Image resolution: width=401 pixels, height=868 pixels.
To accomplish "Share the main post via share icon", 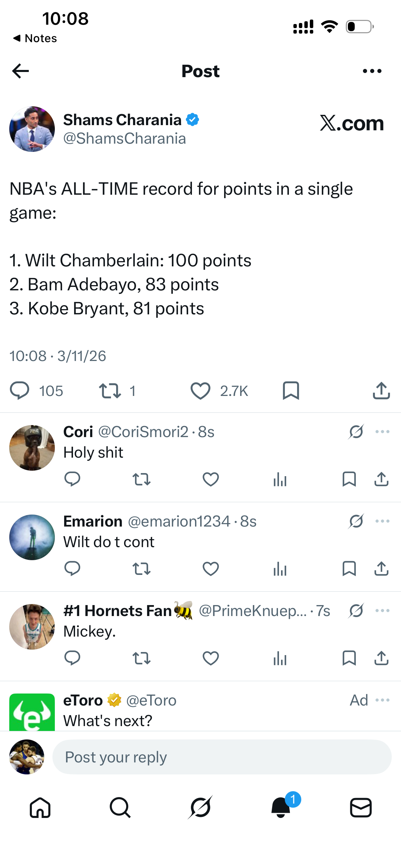I will [x=381, y=390].
